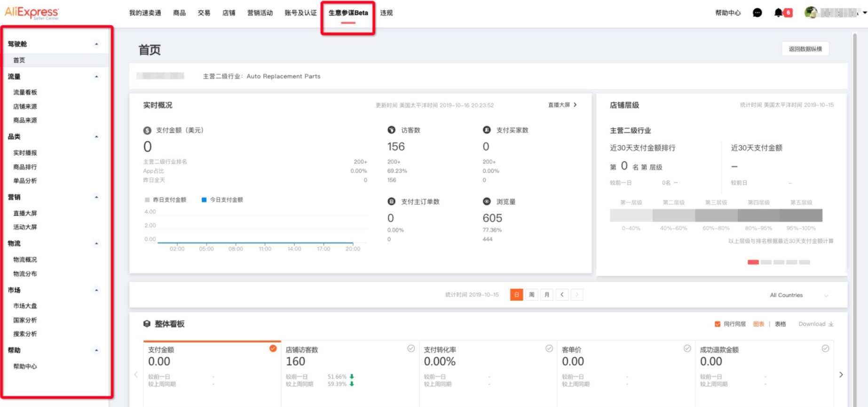Screen dimensions: 868x407
Task: Click the page views (浏览量) eye icon
Action: click(x=487, y=201)
